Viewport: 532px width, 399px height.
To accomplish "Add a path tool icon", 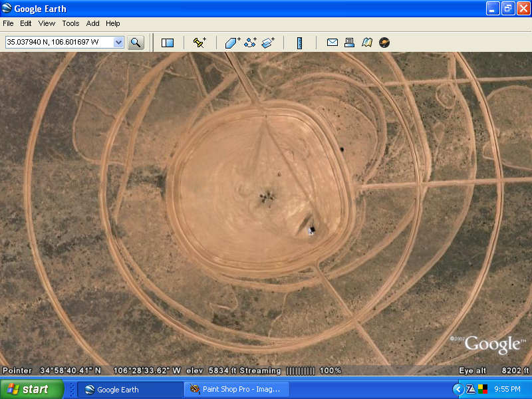I will click(251, 43).
